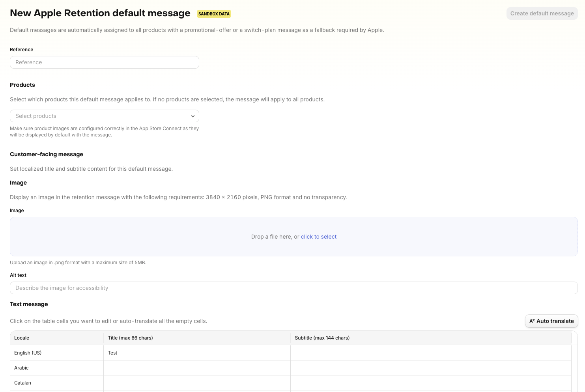585x392 pixels.
Task: Select the Arabic subtitle cell
Action: (x=430, y=368)
